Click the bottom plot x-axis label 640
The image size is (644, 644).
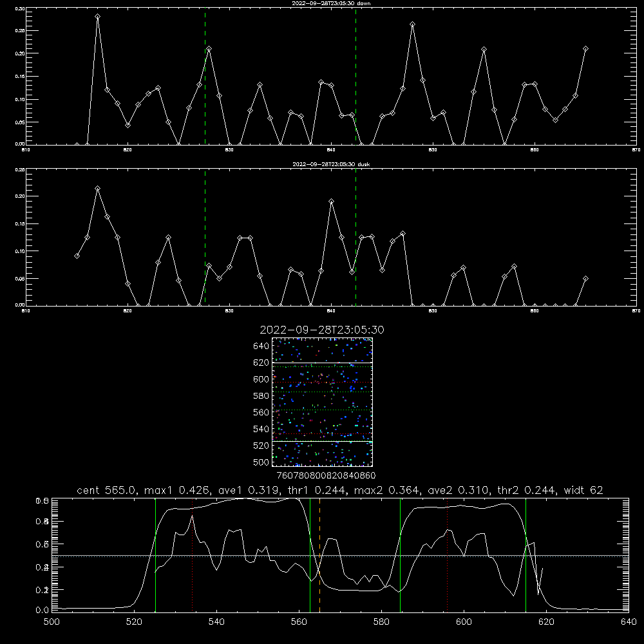pyautogui.click(x=629, y=622)
